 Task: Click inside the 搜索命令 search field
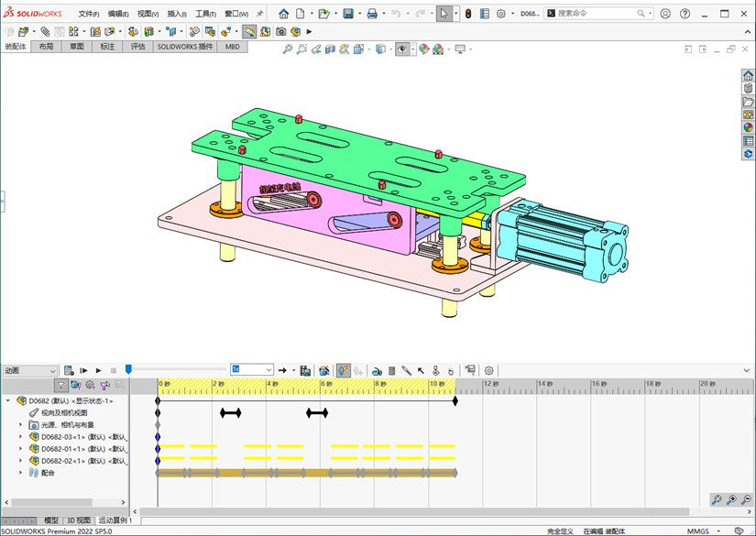coord(596,14)
